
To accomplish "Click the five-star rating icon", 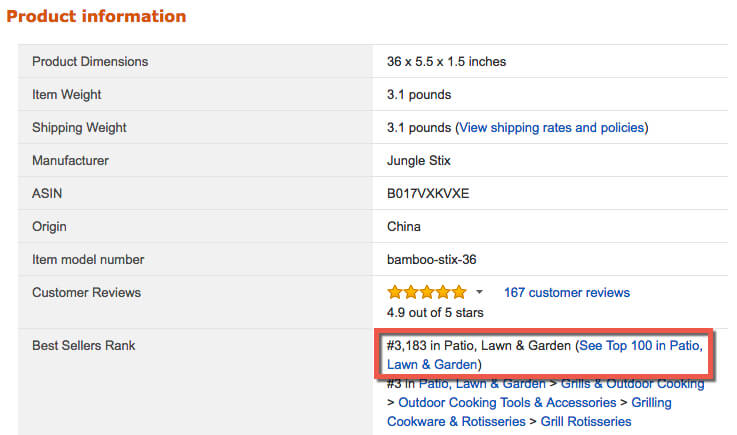I will [426, 292].
